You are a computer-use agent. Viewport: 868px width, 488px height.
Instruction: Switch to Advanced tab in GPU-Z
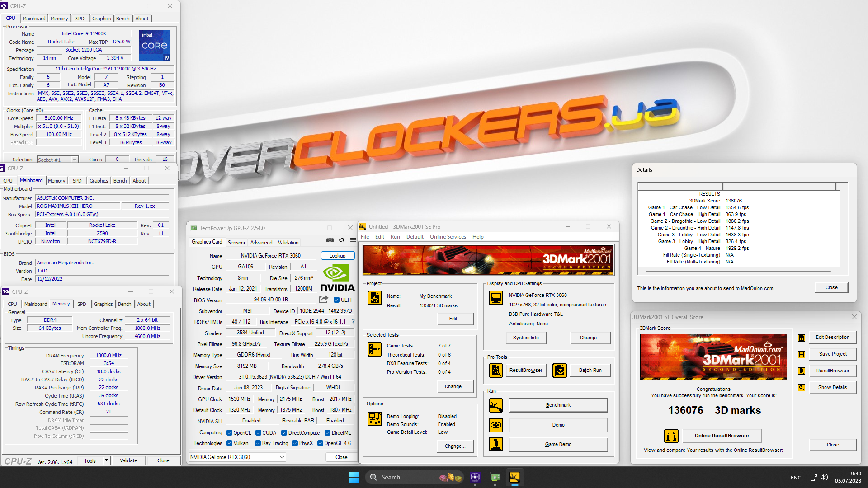coord(261,243)
